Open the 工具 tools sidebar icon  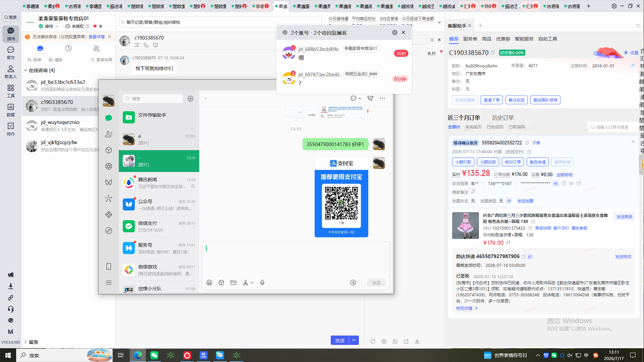coord(11,90)
